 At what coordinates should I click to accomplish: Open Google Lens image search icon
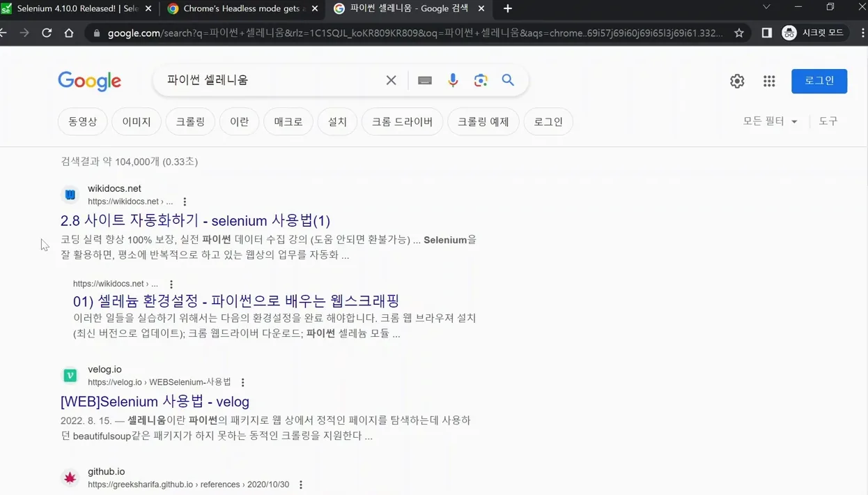pos(481,80)
